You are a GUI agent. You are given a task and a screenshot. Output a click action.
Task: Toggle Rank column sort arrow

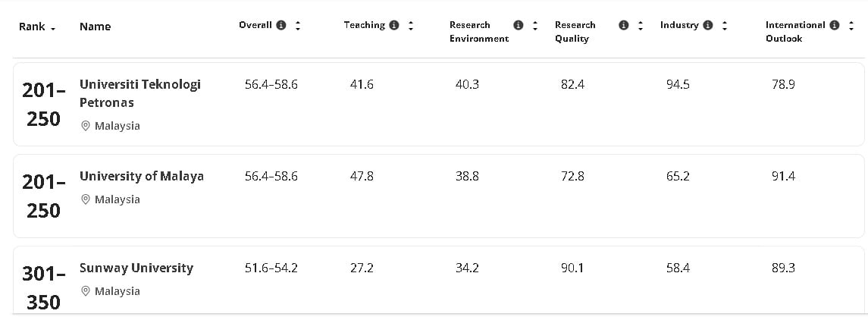(x=53, y=28)
